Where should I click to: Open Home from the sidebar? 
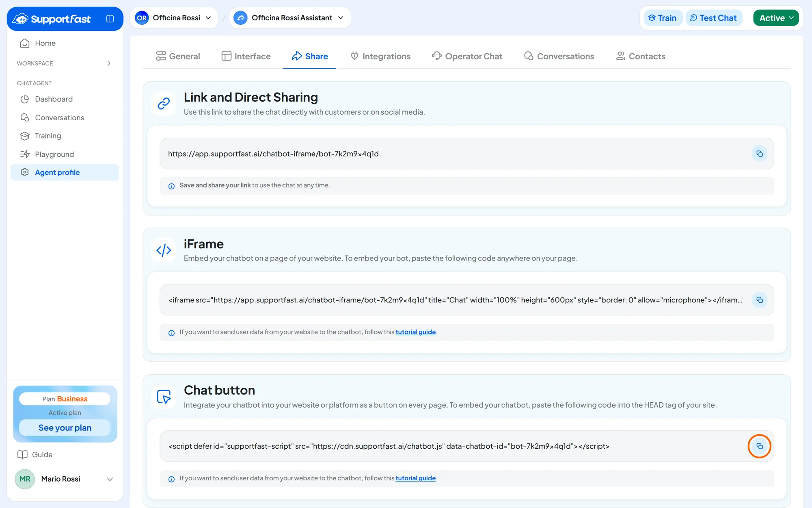[x=65, y=43]
